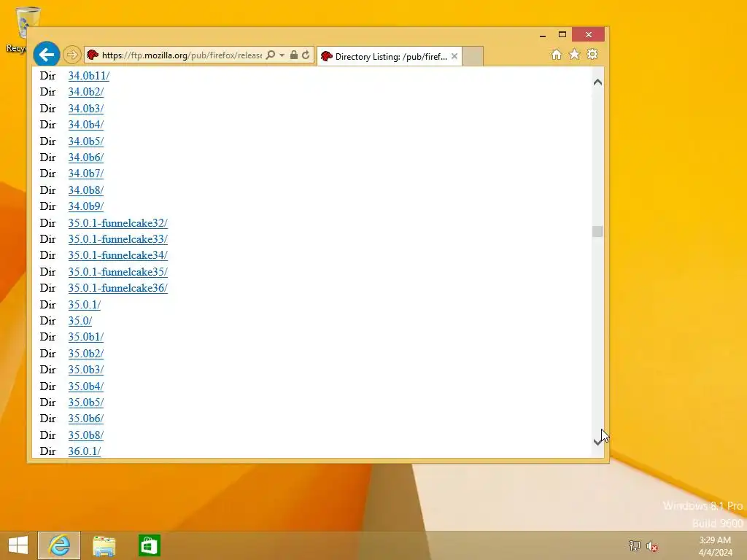
Task: Launch Windows Store from taskbar
Action: coord(149,545)
